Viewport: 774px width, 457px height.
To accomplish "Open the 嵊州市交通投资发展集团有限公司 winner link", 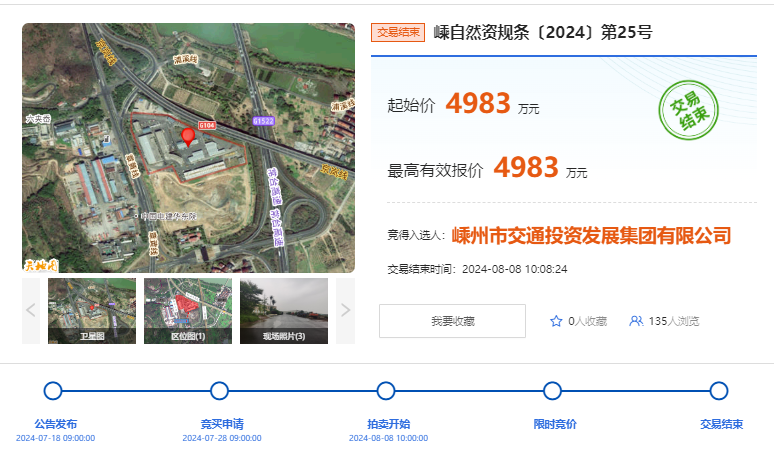I will 591,235.
